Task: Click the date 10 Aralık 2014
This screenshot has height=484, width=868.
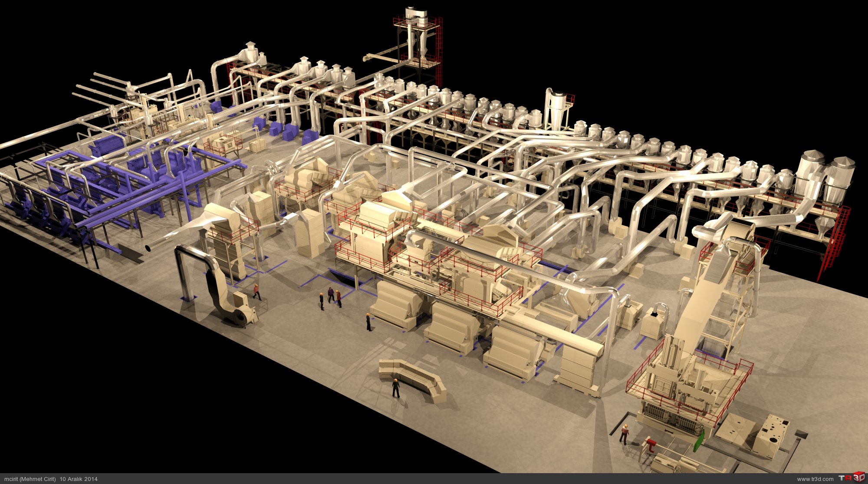Action: (x=79, y=479)
